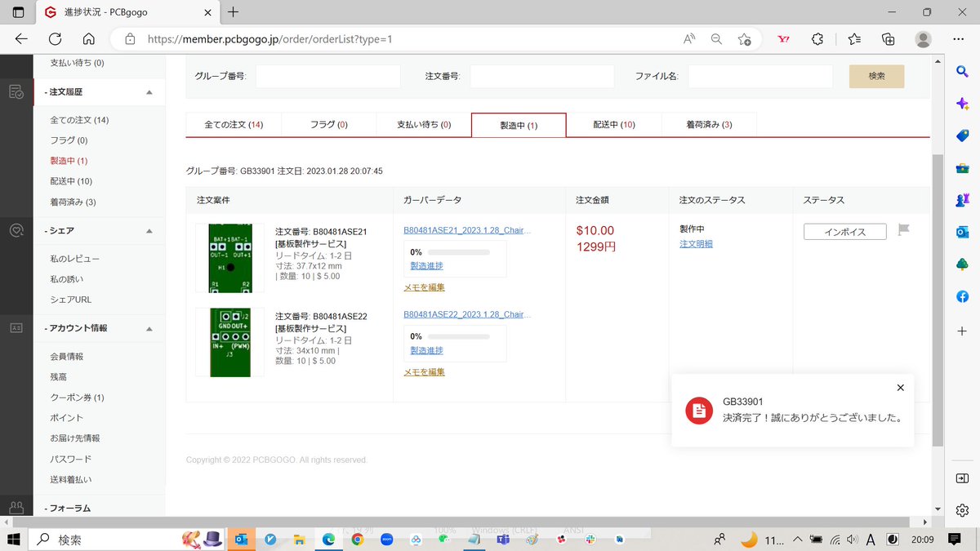Image resolution: width=980 pixels, height=551 pixels.
Task: Click メモを編集 for order B80481ASE21
Action: click(x=424, y=287)
